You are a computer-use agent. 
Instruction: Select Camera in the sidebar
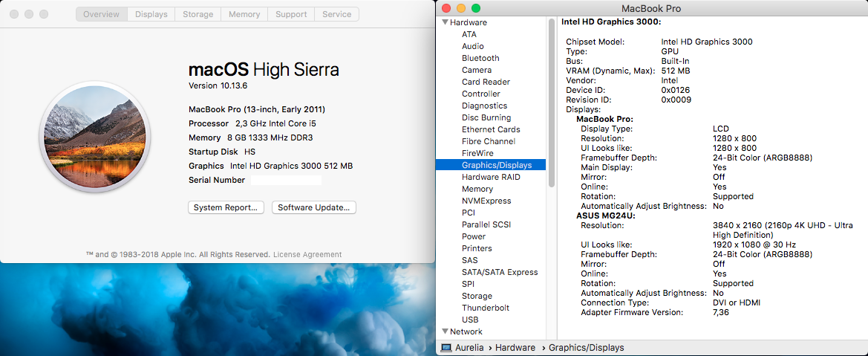pyautogui.click(x=477, y=70)
